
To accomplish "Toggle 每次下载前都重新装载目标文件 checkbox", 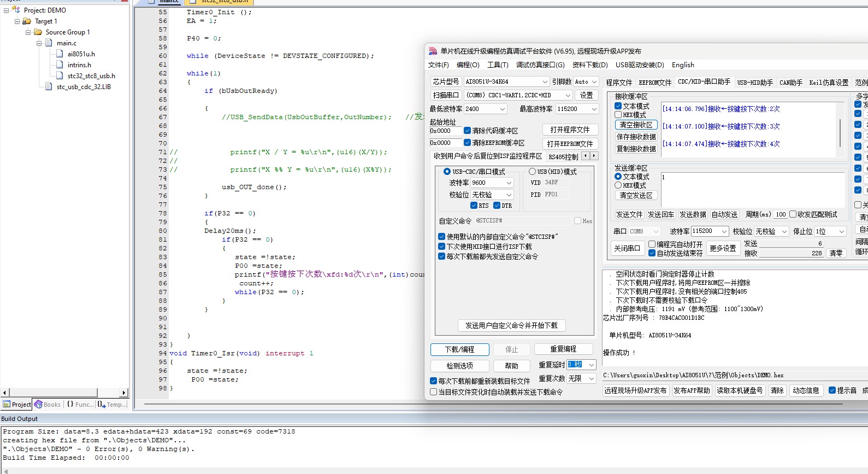I will tap(433, 381).
